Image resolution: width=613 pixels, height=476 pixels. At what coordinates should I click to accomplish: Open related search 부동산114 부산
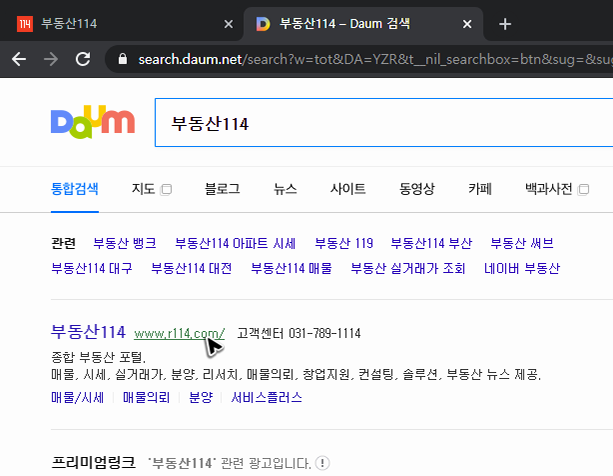432,243
